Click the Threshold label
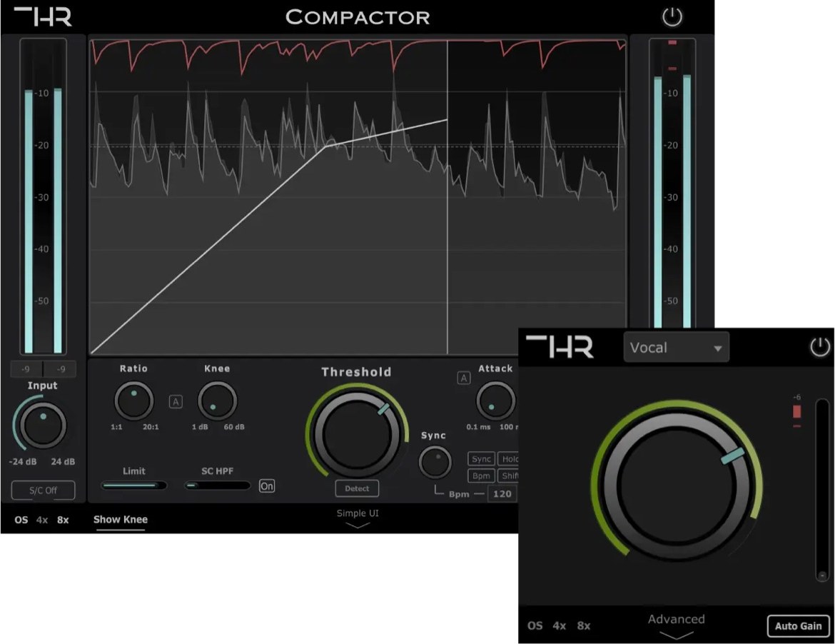The height and width of the screenshot is (644, 835). 356,372
